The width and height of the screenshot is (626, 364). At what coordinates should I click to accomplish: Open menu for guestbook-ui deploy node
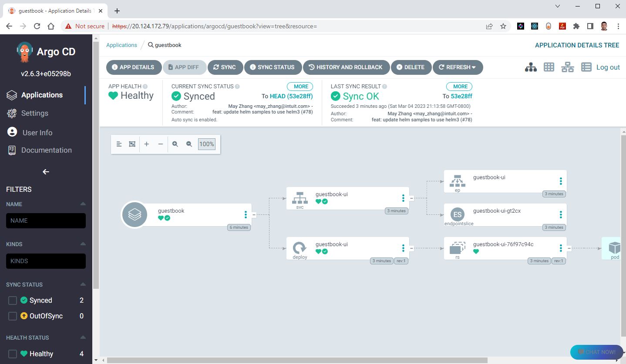[404, 248]
